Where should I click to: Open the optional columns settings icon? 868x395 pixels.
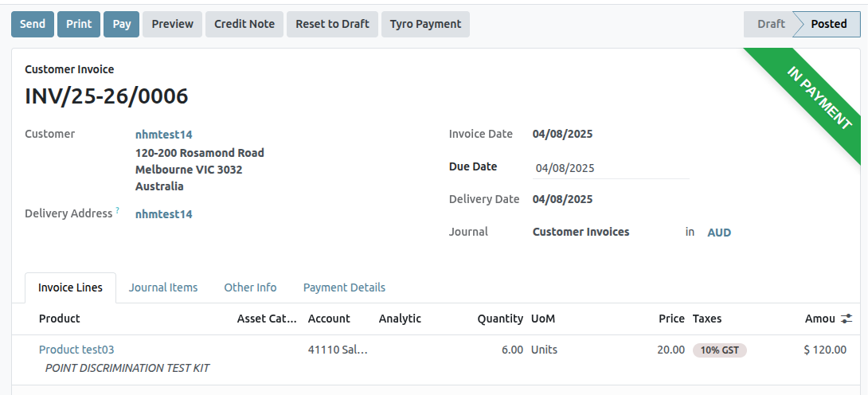[x=846, y=319]
